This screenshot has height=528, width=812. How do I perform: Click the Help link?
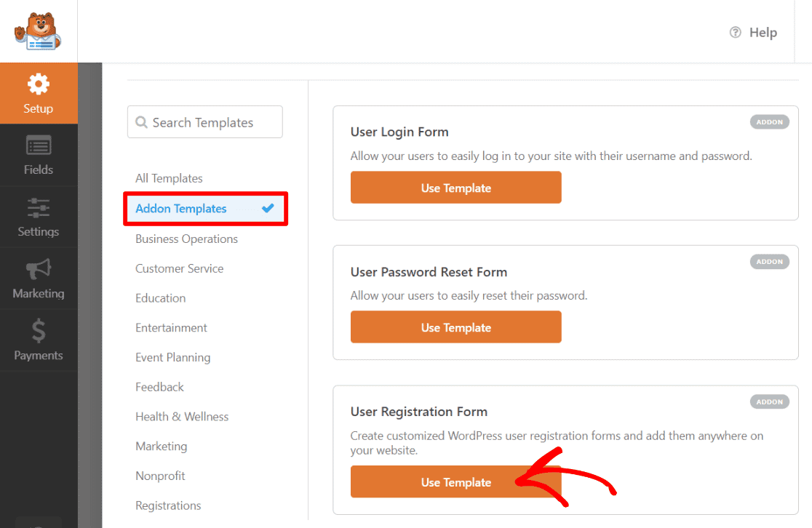point(763,32)
